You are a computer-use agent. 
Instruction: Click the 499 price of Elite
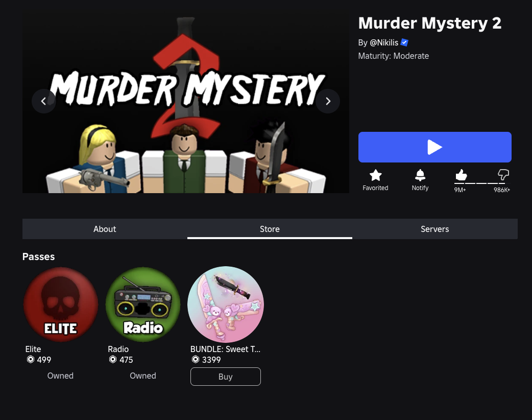coord(44,360)
